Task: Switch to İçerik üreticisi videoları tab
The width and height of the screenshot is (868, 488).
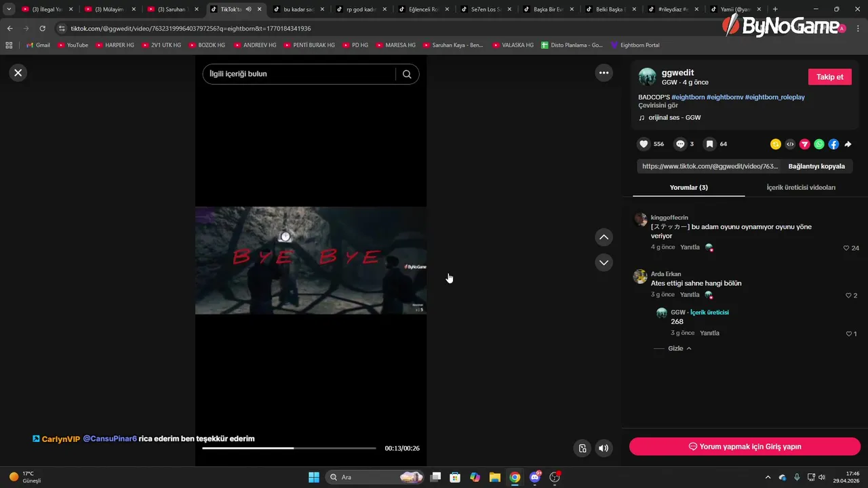Action: 801,187
